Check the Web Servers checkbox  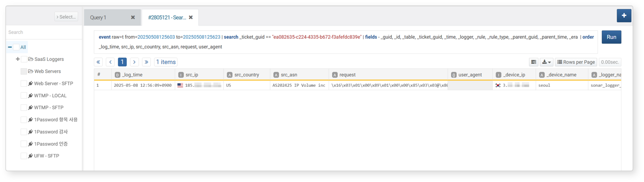pyautogui.click(x=24, y=71)
